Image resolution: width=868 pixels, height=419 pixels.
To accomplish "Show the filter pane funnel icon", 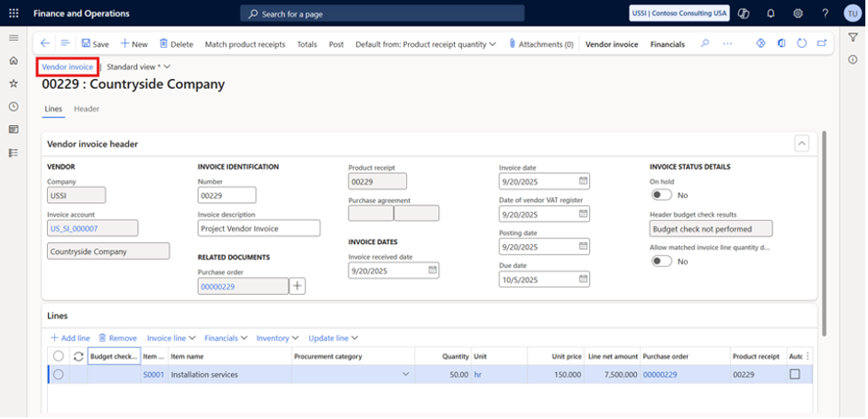I will pos(853,37).
